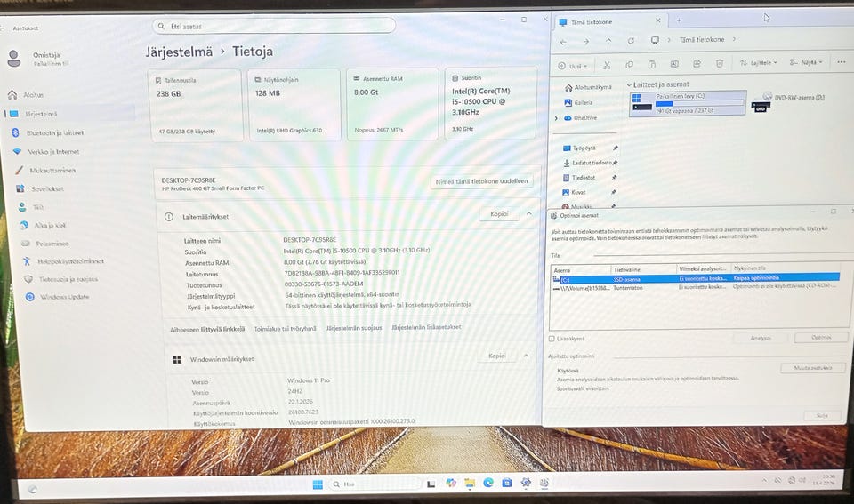Open the Näytä view dropdown
Image resolution: width=854 pixels, height=504 pixels.
[x=806, y=62]
